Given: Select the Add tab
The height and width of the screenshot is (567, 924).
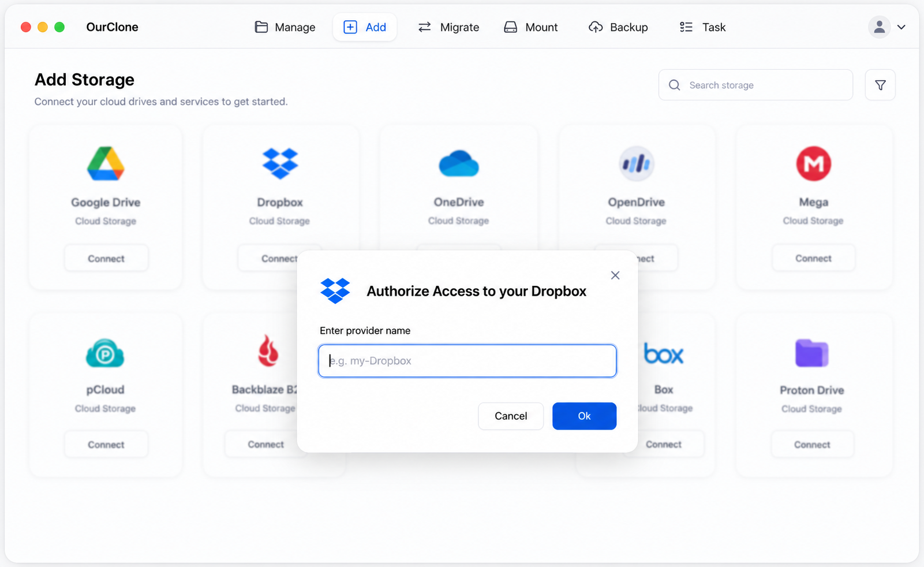Looking at the screenshot, I should [x=365, y=27].
